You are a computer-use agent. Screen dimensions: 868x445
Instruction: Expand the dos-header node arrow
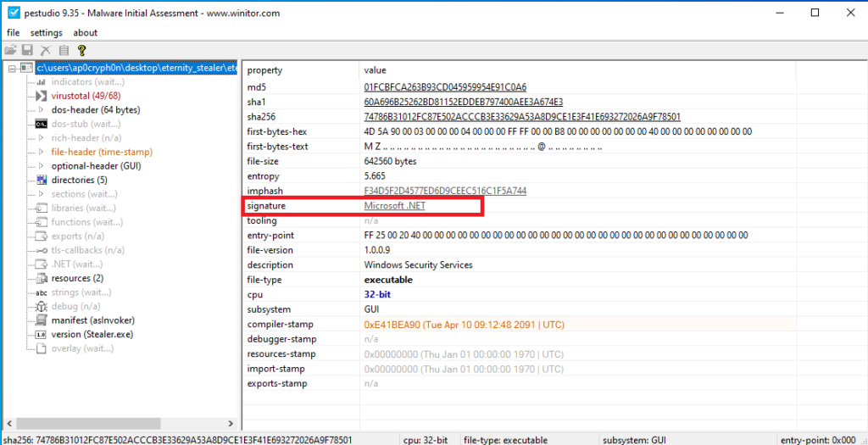(41, 110)
